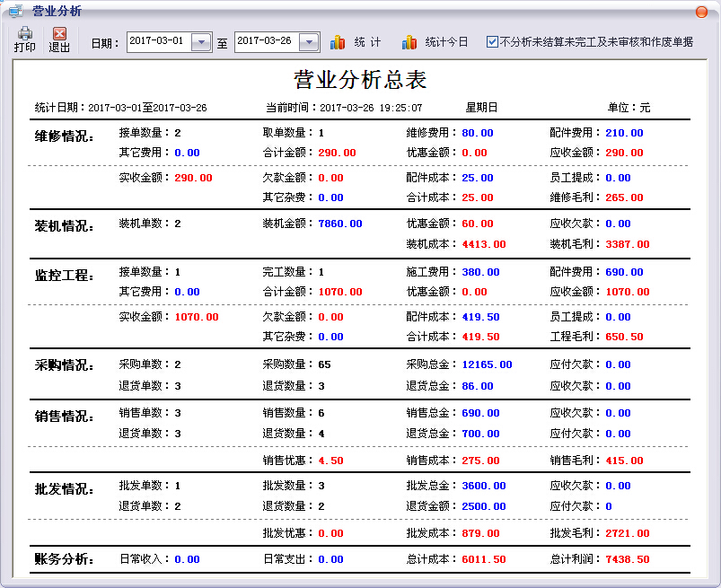The image size is (721, 588).
Task: Click the 统 计 button text
Action: click(x=367, y=42)
